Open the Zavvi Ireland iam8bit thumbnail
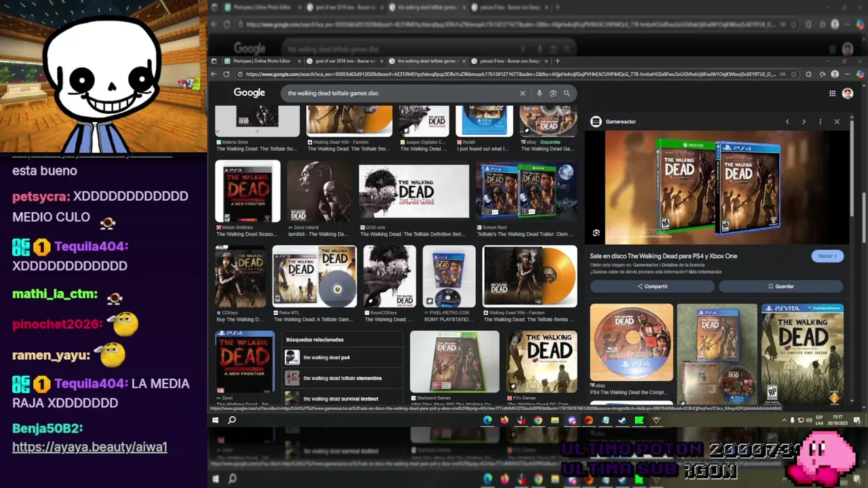The width and height of the screenshot is (868, 488). [x=320, y=192]
